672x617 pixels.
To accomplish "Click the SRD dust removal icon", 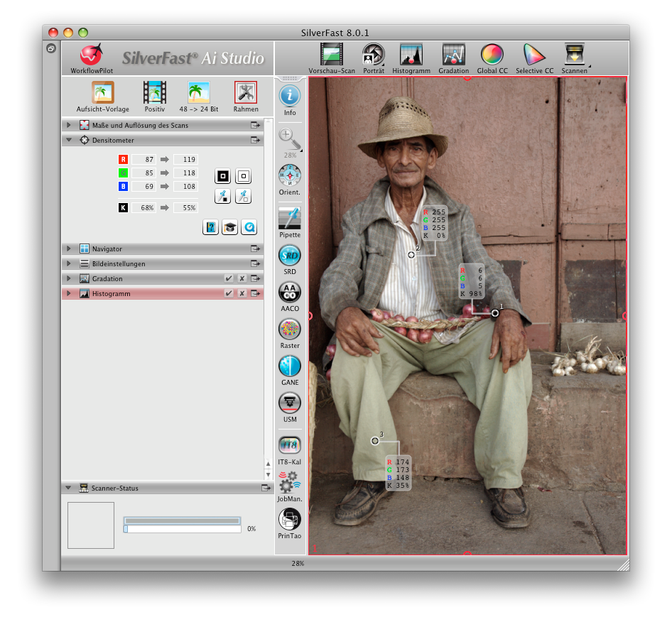I will [x=289, y=256].
